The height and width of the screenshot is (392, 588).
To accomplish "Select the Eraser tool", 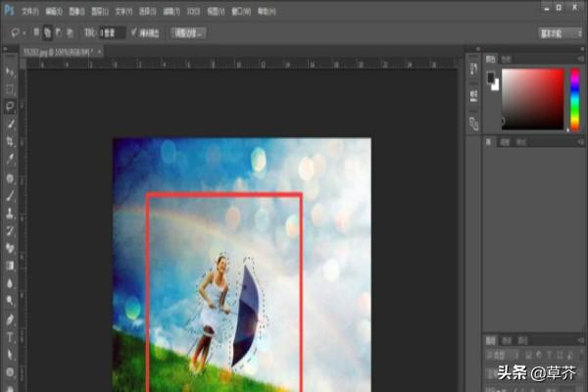I will coord(10,248).
